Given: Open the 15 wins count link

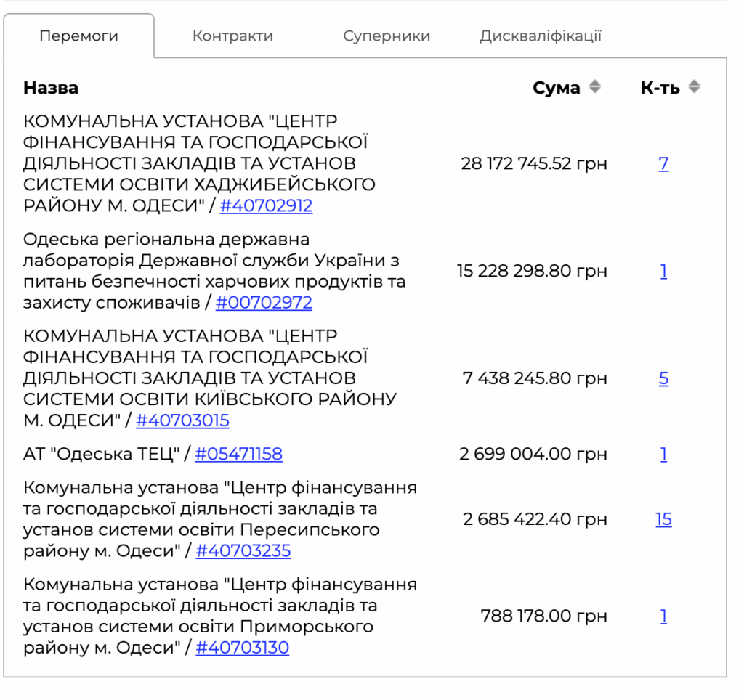Looking at the screenshot, I should pyautogui.click(x=663, y=520).
